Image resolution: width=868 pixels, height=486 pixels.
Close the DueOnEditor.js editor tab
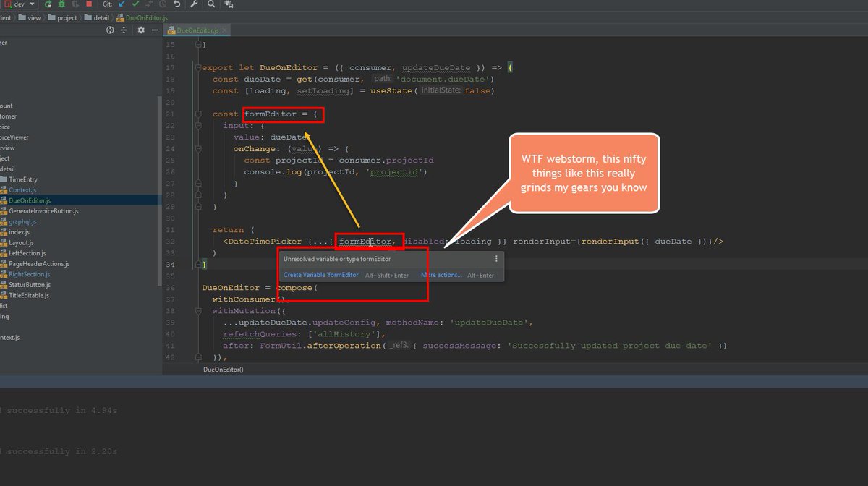(225, 30)
